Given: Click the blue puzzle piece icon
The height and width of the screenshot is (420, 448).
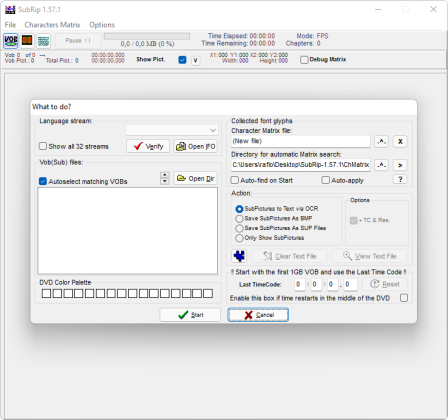Looking at the screenshot, I should (239, 256).
